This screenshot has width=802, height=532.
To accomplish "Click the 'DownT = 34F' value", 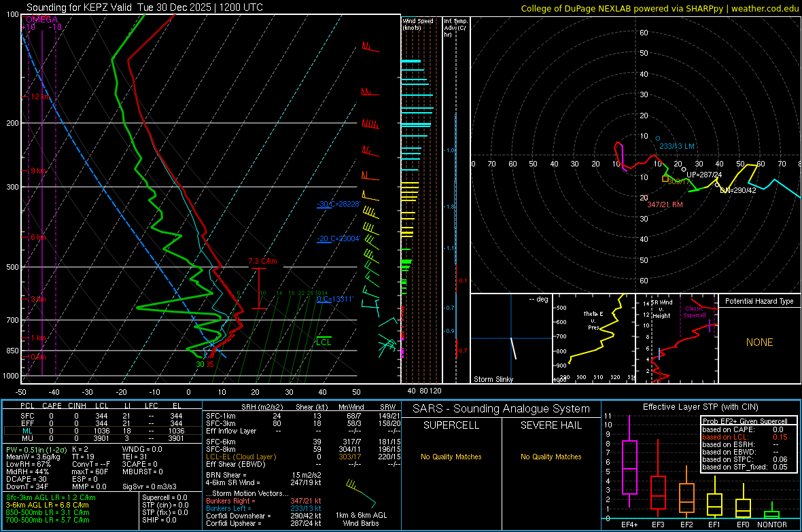I will pos(27,486).
